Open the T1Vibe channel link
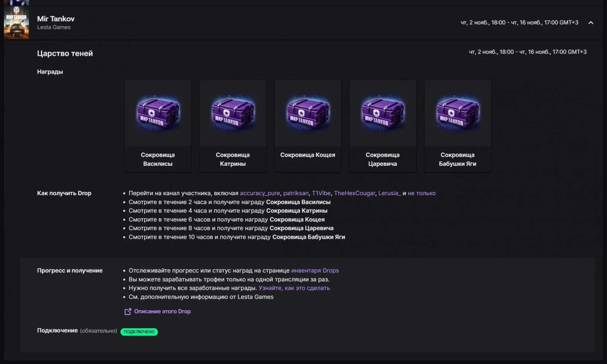Viewport: 607px width, 364px height. pyautogui.click(x=321, y=193)
